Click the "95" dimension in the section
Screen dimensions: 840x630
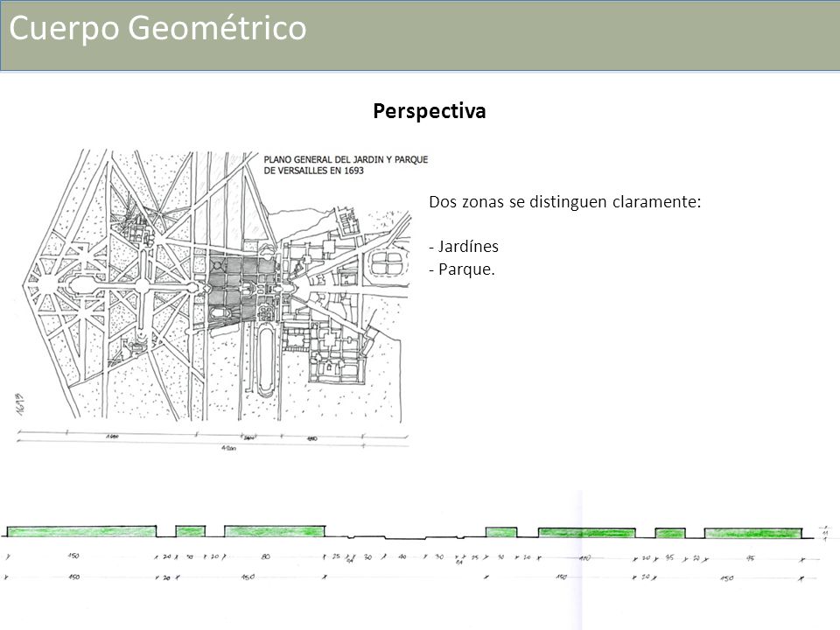(751, 557)
